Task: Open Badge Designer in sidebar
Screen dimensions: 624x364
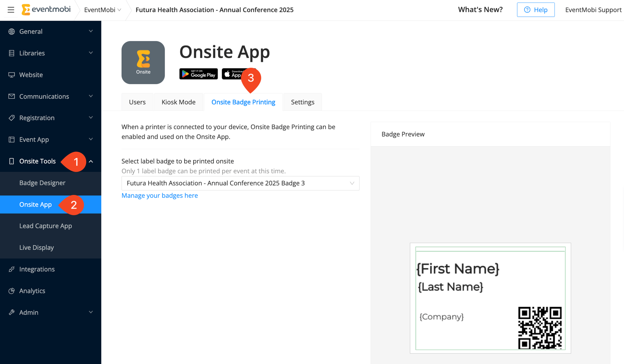Action: (42, 183)
